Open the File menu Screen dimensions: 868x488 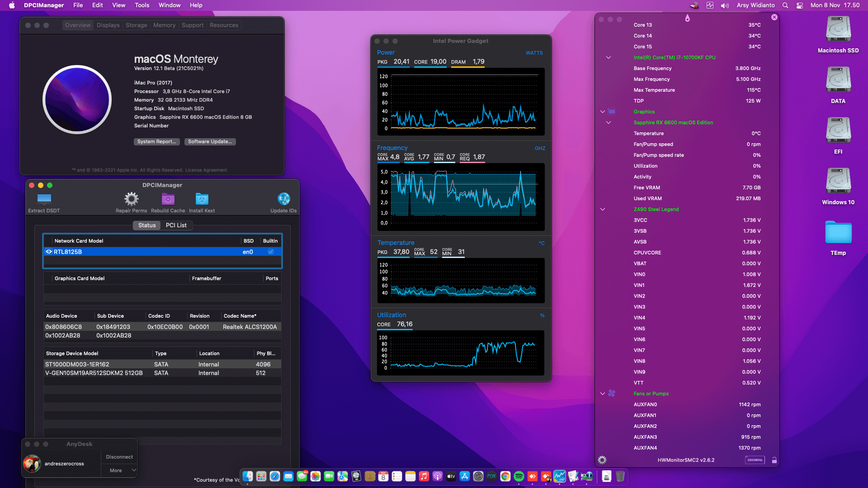78,5
